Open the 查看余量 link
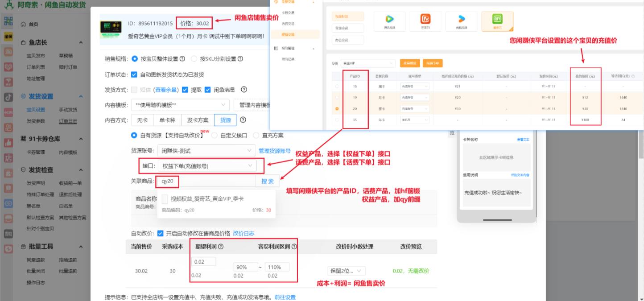This screenshot has width=644, height=301. pos(166,90)
